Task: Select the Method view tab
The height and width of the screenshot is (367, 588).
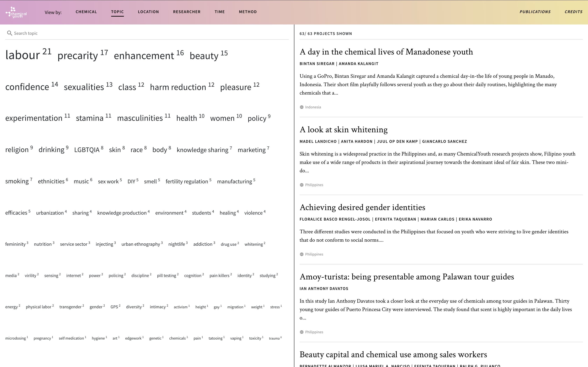Action: pos(248,12)
